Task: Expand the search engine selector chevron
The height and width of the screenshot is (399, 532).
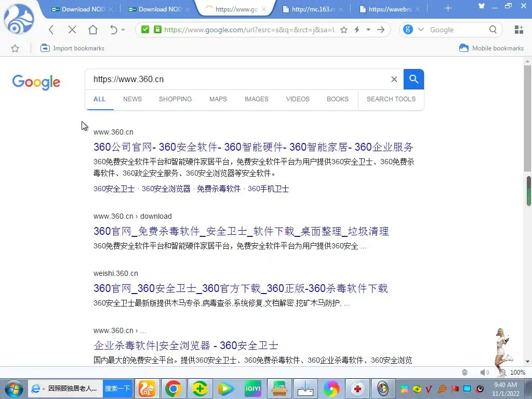Action: (x=421, y=30)
